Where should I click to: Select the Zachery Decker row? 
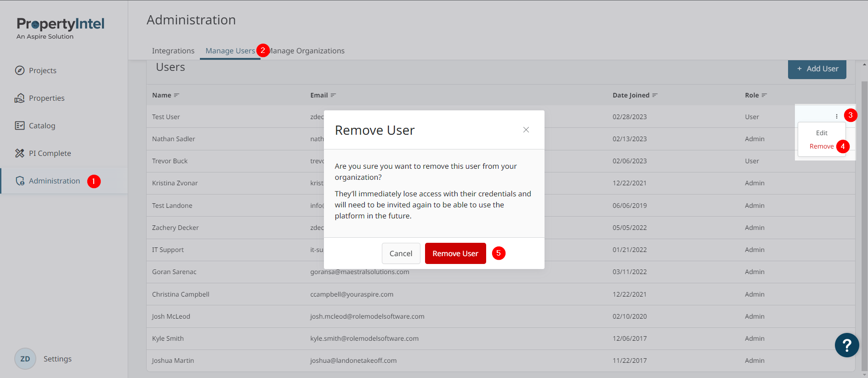coord(501,228)
